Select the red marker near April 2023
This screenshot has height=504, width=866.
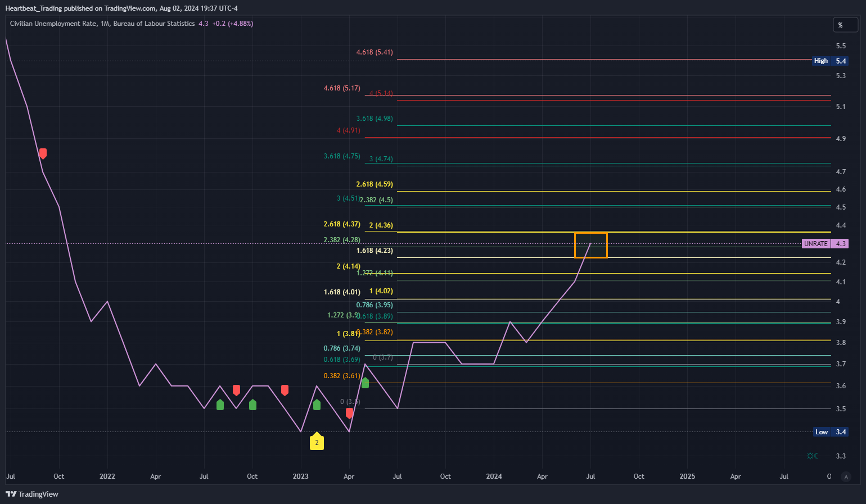point(349,413)
